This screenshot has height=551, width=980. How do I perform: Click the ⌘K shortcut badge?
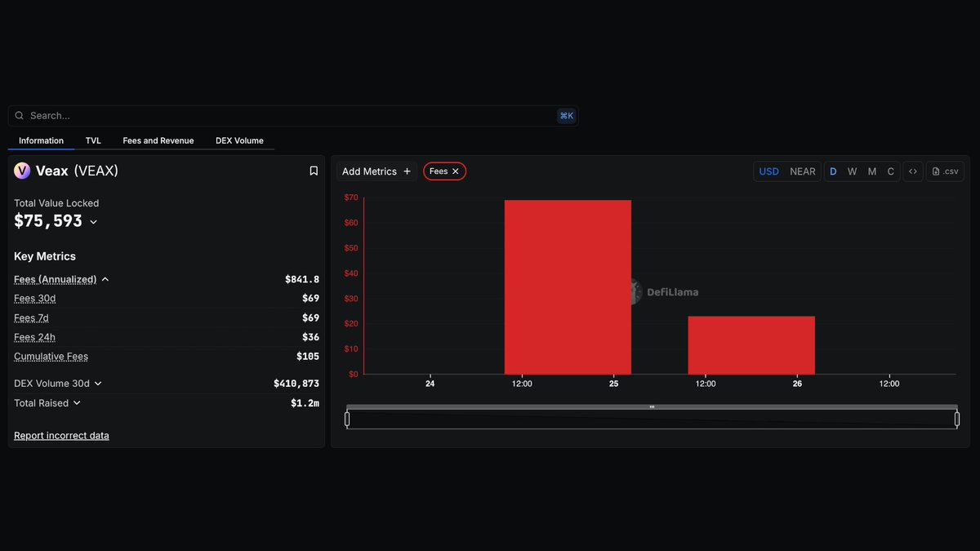tap(566, 116)
